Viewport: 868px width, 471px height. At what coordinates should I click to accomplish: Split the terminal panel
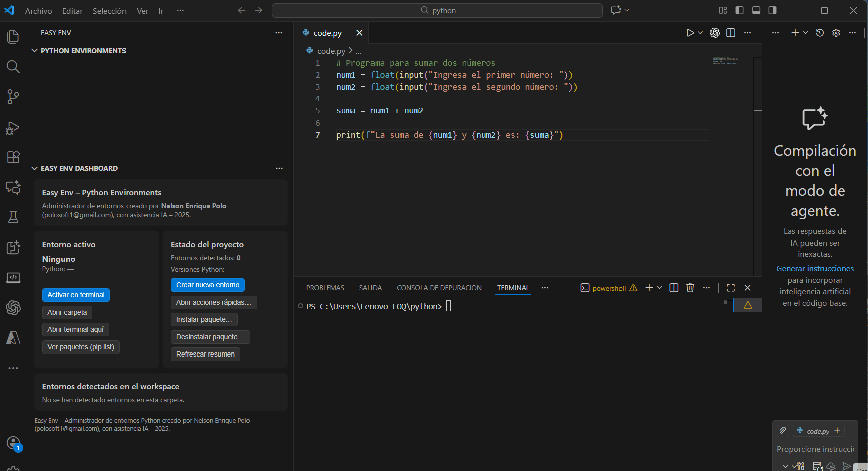click(x=674, y=288)
